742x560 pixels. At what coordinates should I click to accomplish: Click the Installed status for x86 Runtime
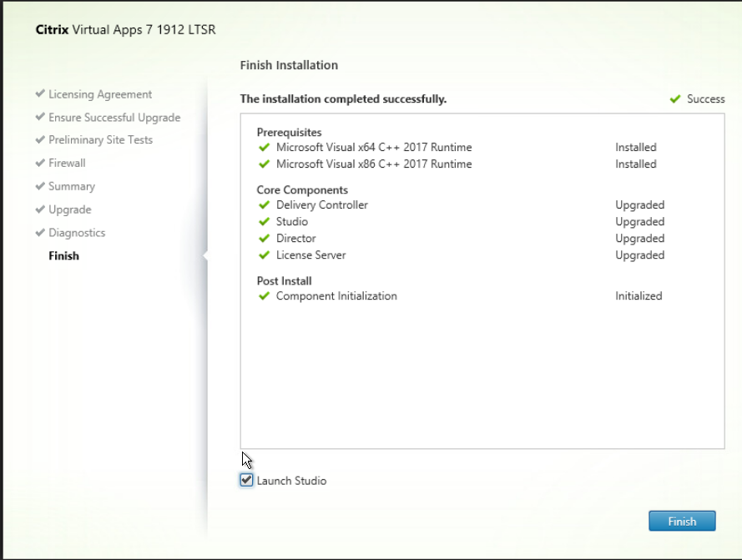click(x=635, y=164)
